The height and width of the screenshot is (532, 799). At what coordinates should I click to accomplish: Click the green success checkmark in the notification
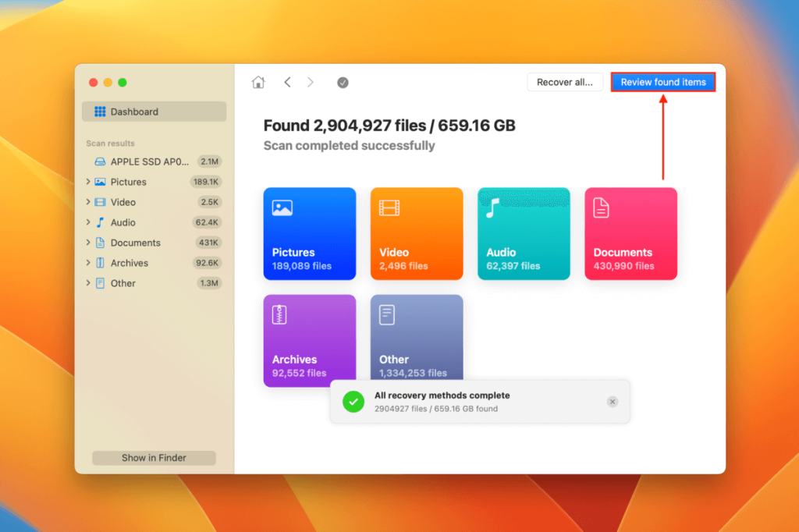(353, 401)
